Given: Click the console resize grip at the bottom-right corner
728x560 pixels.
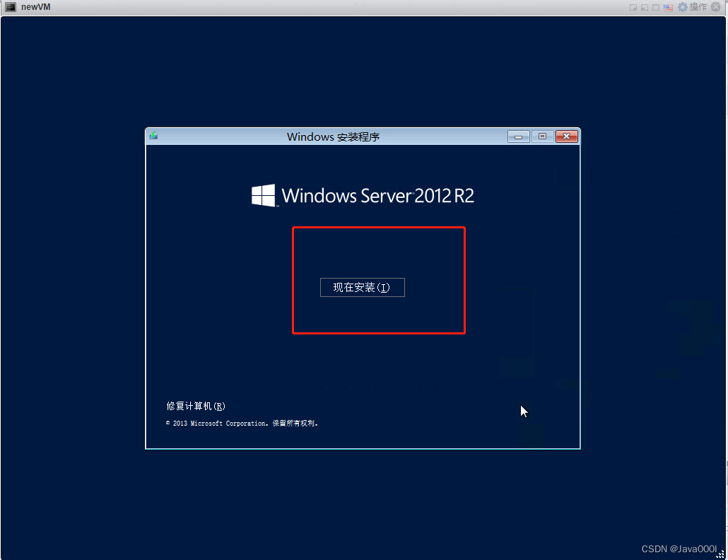Looking at the screenshot, I should coord(720,554).
